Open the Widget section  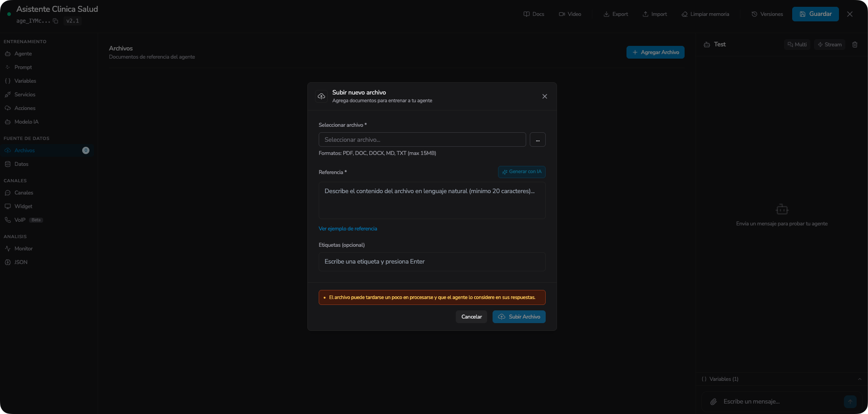click(47, 206)
